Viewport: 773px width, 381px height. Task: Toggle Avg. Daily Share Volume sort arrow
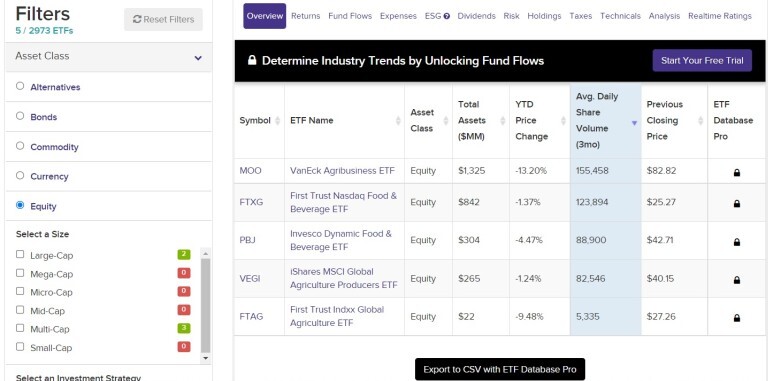(634, 123)
